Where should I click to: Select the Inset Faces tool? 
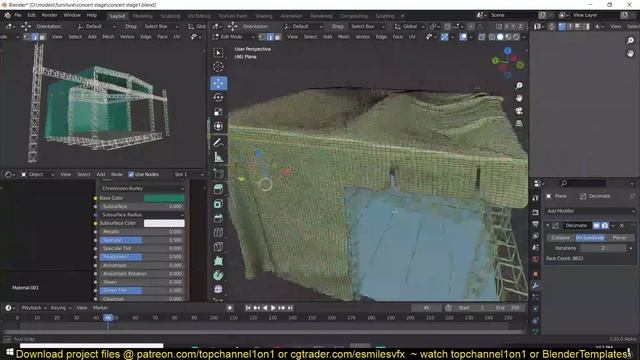[218, 203]
